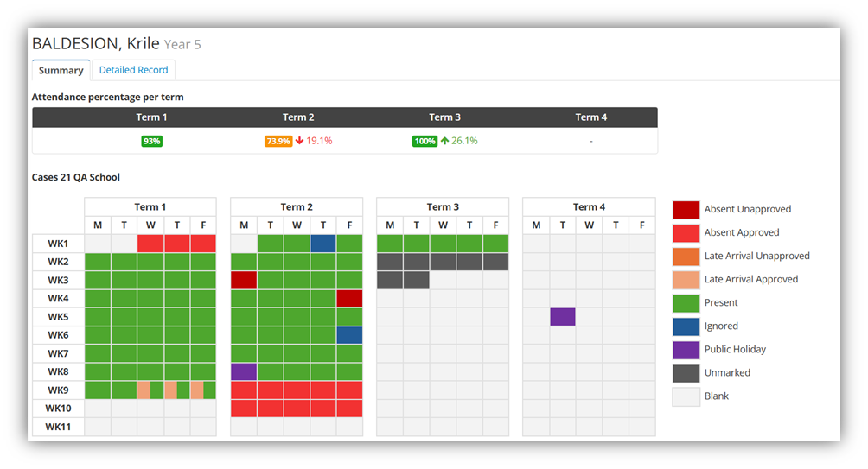Click the Late Arrival Approved legend swatch

pyautogui.click(x=686, y=279)
